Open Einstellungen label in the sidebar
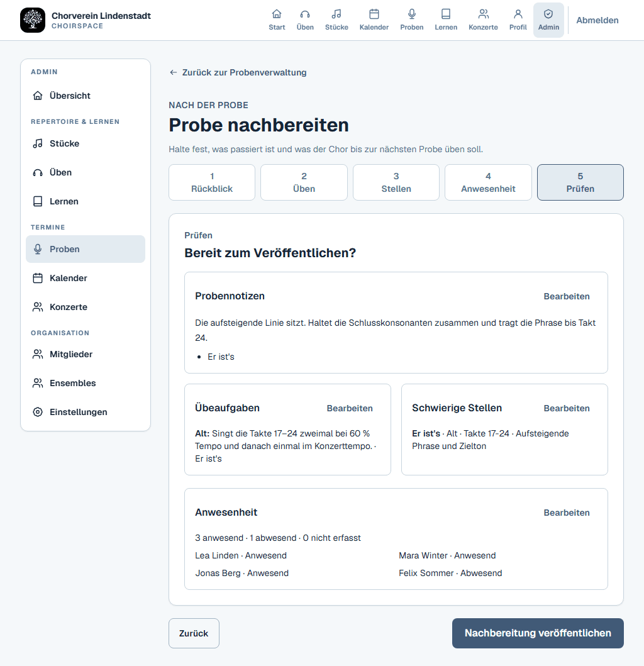 coord(79,412)
